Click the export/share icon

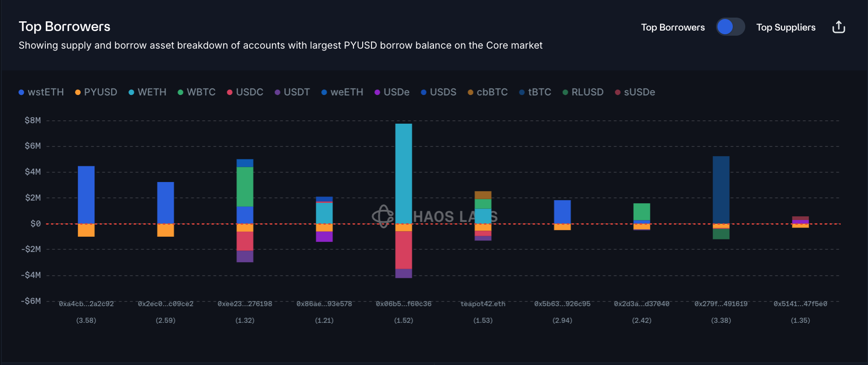tap(838, 27)
